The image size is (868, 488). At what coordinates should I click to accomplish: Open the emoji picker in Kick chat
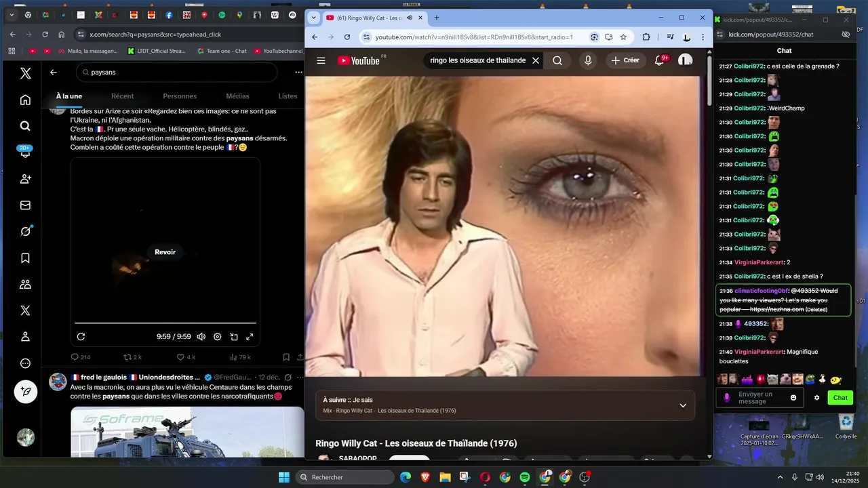tap(793, 398)
